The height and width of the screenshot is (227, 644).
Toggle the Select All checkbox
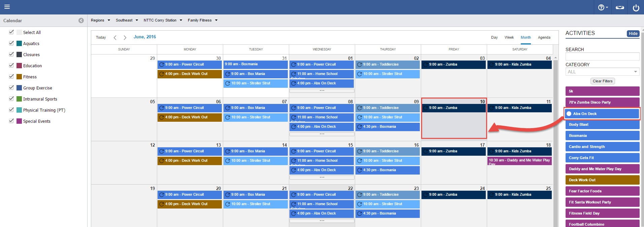[11, 32]
